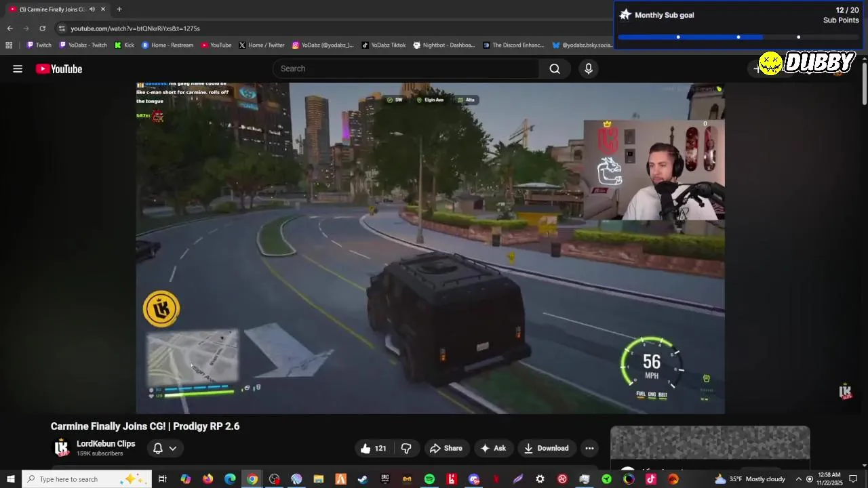View site information icon in address bar

pyautogui.click(x=62, y=28)
